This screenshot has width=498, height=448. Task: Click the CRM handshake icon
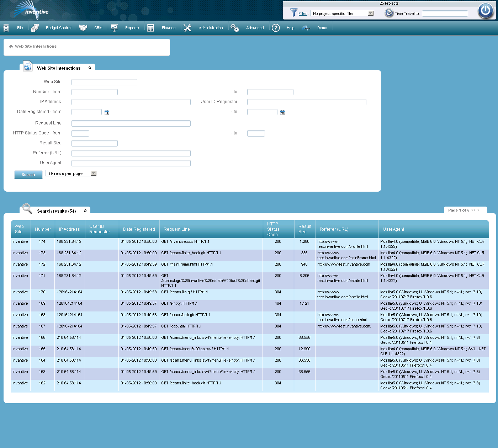pyautogui.click(x=83, y=27)
